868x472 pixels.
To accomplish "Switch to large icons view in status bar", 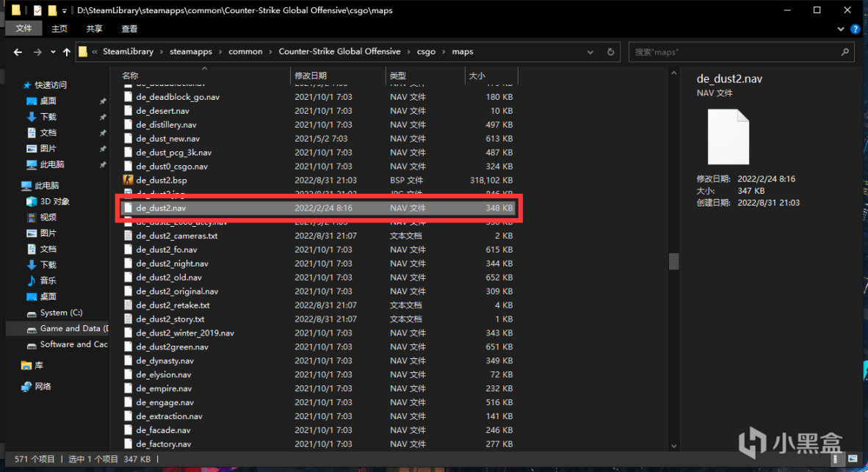I will (853, 459).
